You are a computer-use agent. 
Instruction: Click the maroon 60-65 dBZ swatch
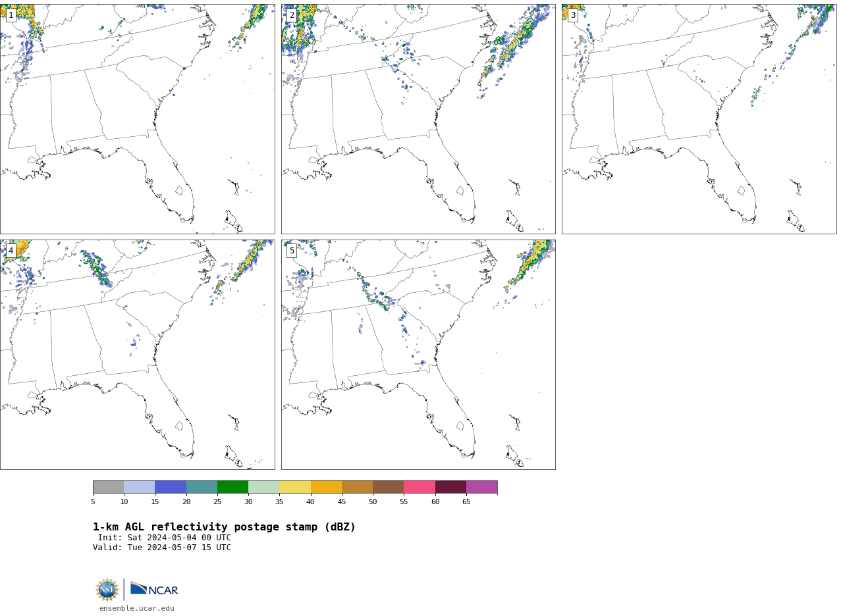tap(450, 487)
